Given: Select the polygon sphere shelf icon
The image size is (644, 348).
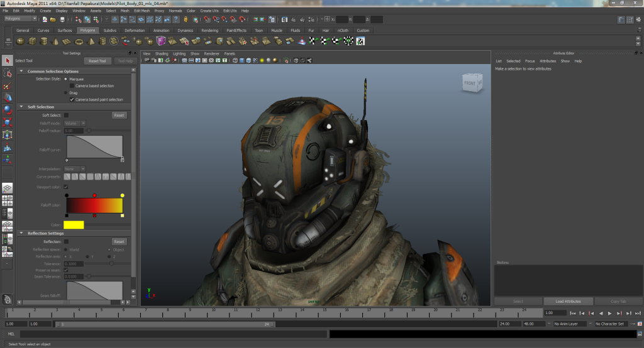Looking at the screenshot, I should [20, 41].
